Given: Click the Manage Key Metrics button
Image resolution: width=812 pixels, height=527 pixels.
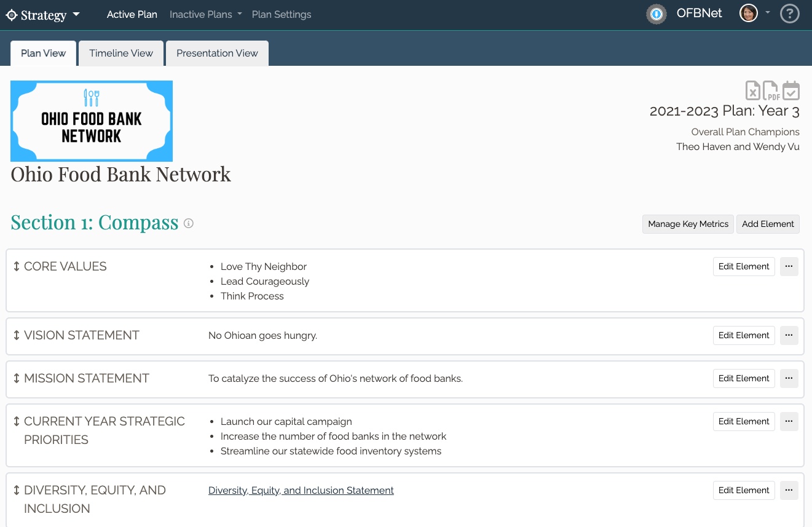Looking at the screenshot, I should (x=688, y=224).
